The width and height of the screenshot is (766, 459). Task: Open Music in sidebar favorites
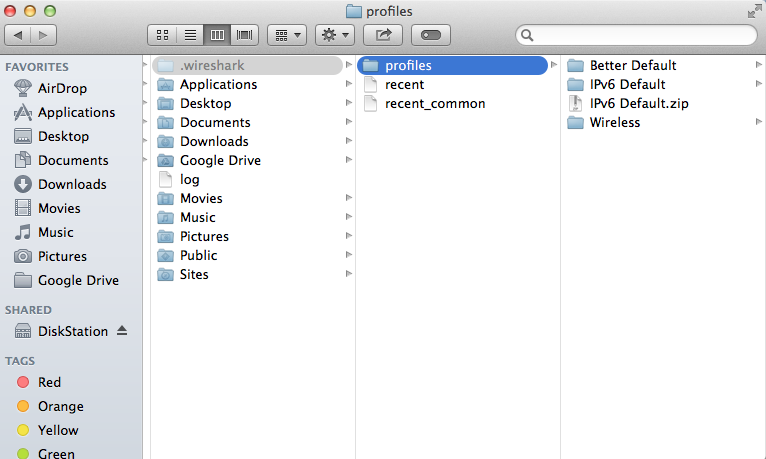point(44,232)
